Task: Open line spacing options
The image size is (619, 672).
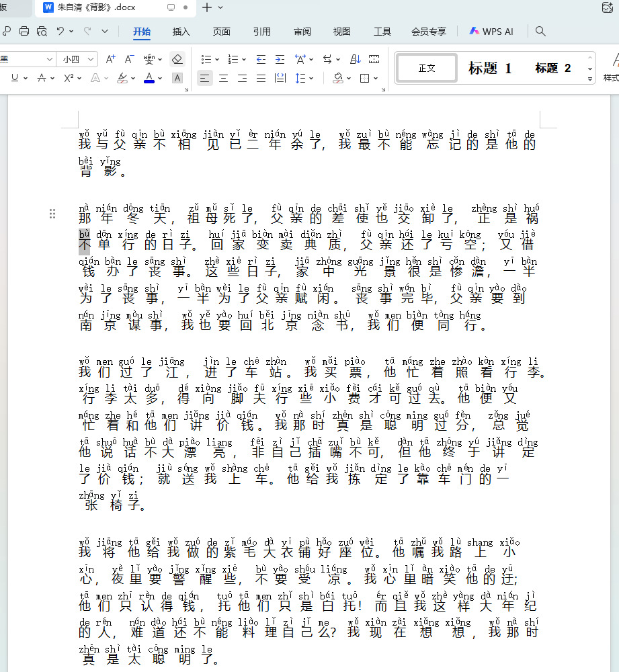Action: tap(300, 79)
